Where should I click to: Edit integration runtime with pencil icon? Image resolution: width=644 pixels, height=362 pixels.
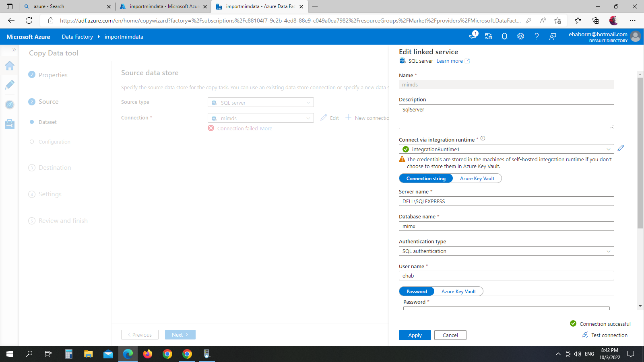621,148
